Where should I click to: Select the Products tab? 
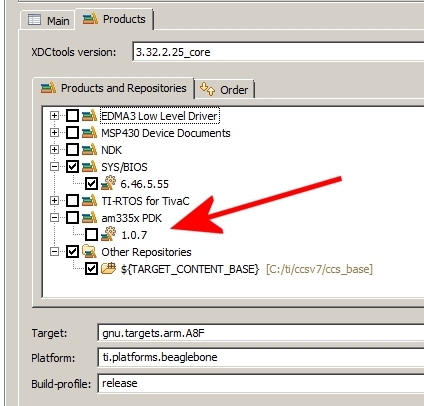coord(114,19)
